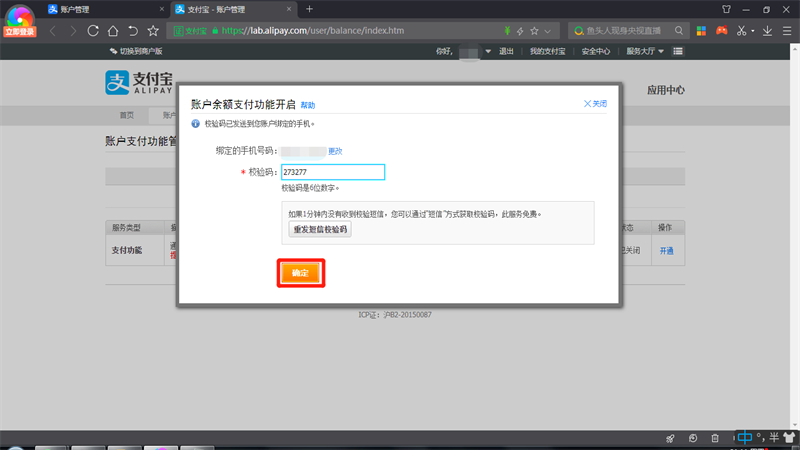The height and width of the screenshot is (450, 800).
Task: Expand address bar dropdown chevron
Action: tap(547, 31)
